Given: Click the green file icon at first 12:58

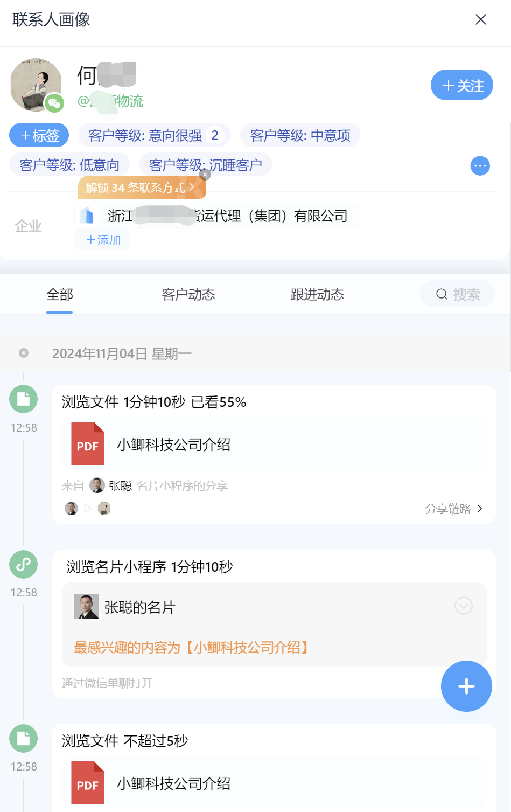Looking at the screenshot, I should pos(23,399).
